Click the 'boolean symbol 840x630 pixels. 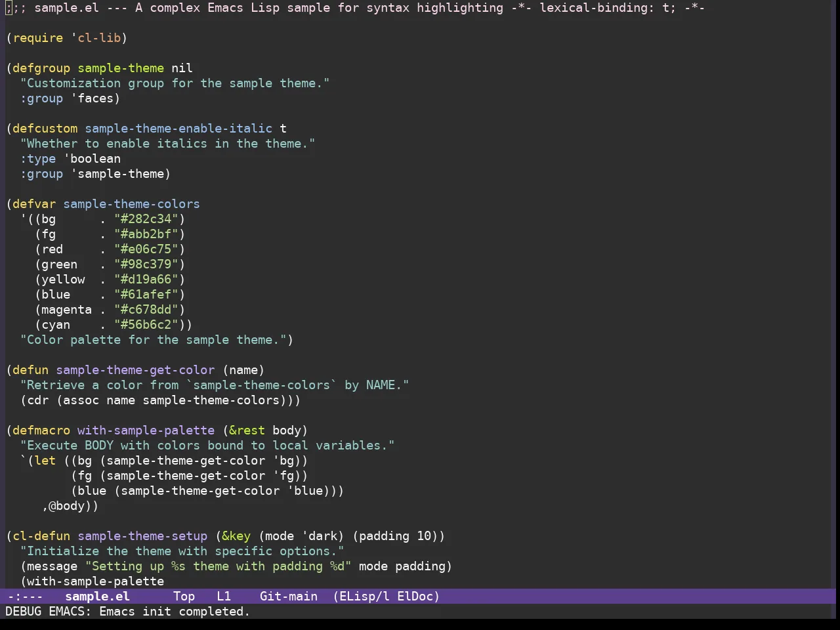(92, 158)
